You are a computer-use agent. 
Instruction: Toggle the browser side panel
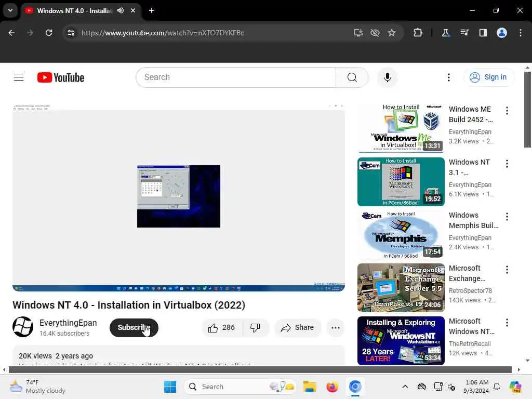click(x=483, y=33)
